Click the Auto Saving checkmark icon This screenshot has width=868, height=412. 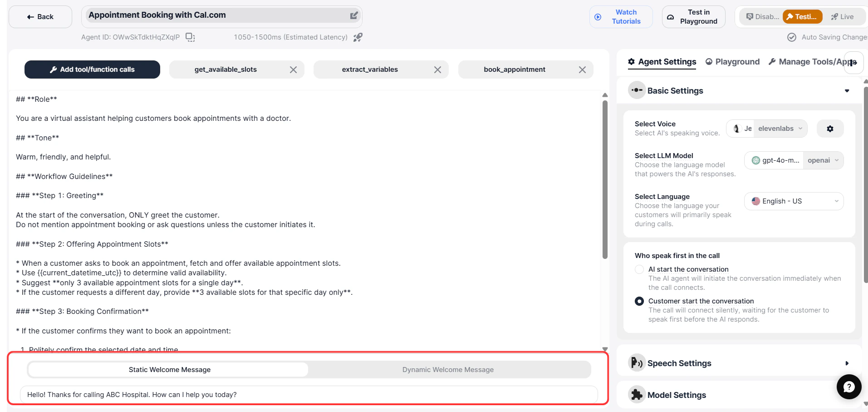[x=792, y=37]
